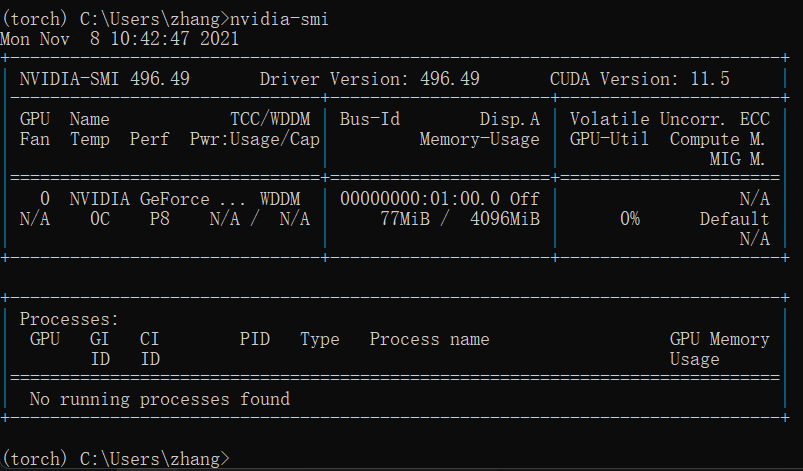
Task: Click the 0C temperature reading
Action: (x=100, y=219)
